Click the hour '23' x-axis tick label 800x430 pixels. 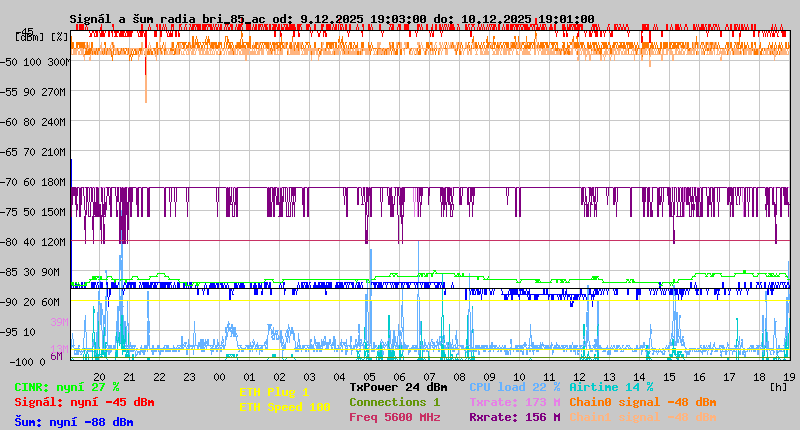(189, 377)
